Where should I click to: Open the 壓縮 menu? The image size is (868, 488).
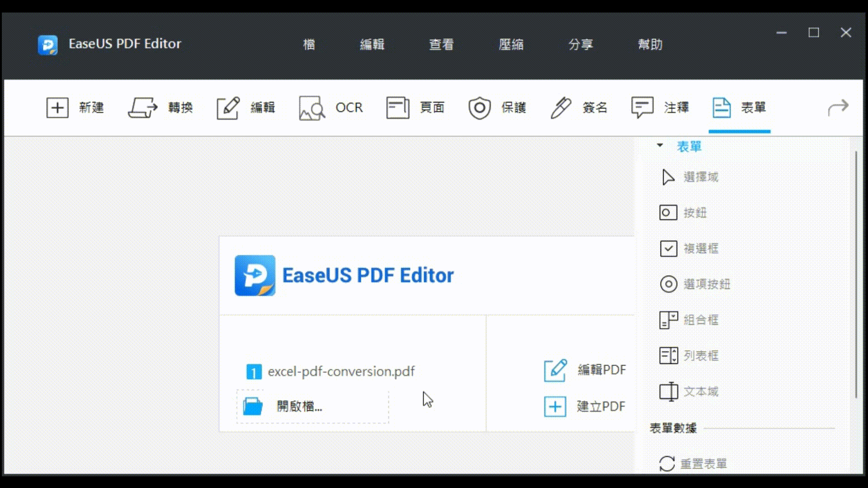pos(511,44)
